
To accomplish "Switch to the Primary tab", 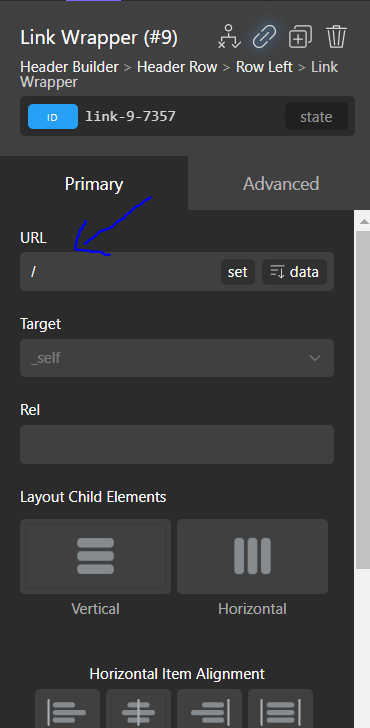I will click(94, 184).
